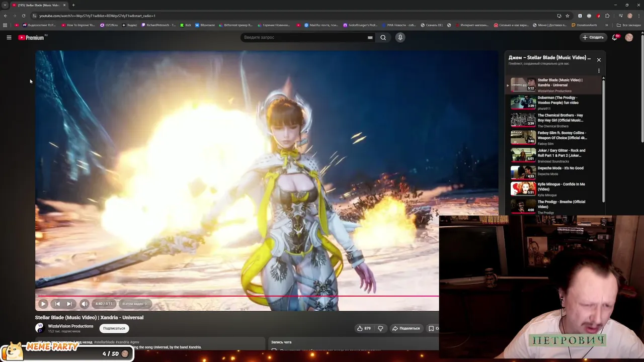Open the account avatar menu
Viewport: 644px width, 362px height.
point(629,37)
